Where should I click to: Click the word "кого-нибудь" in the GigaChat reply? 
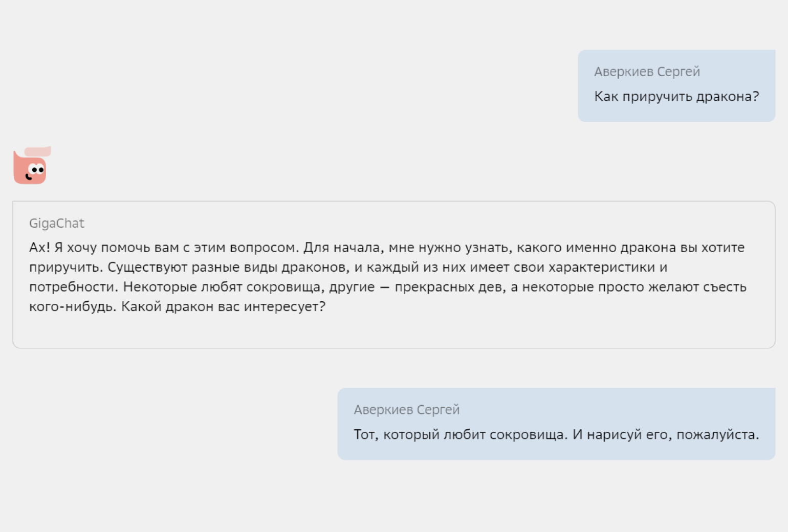(72, 306)
